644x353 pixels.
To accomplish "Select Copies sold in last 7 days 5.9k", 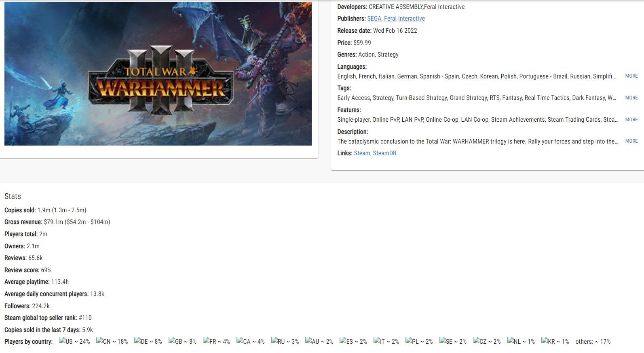I will click(x=49, y=330).
